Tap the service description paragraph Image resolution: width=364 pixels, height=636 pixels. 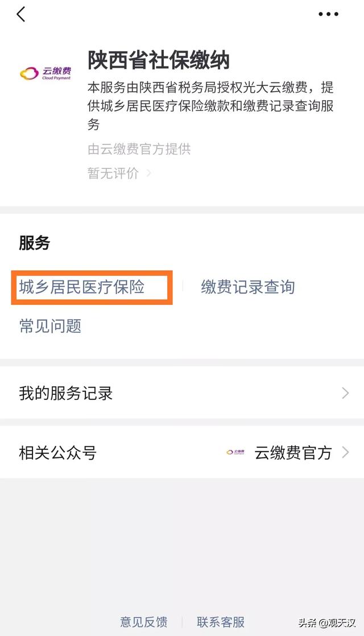[211, 106]
